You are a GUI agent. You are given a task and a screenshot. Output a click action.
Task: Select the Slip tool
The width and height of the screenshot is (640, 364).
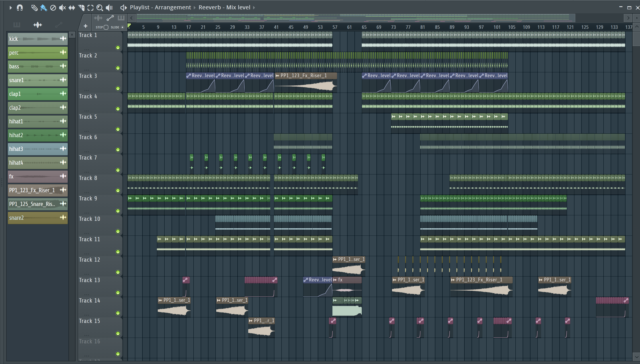[x=72, y=8]
